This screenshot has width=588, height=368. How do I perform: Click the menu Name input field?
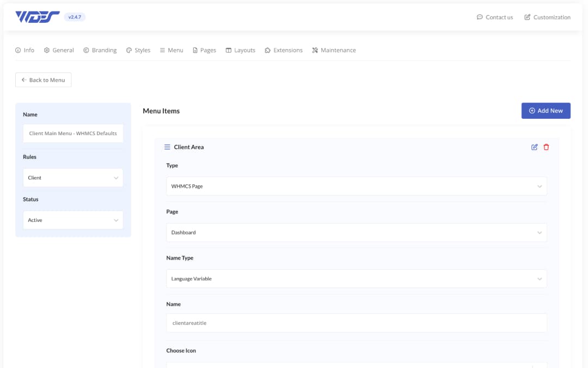point(73,134)
